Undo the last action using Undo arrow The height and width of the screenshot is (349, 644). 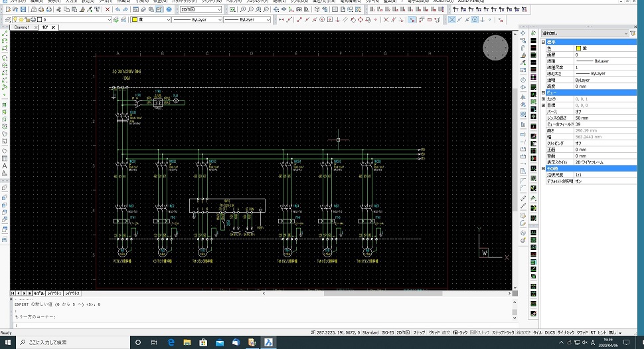tap(118, 9)
